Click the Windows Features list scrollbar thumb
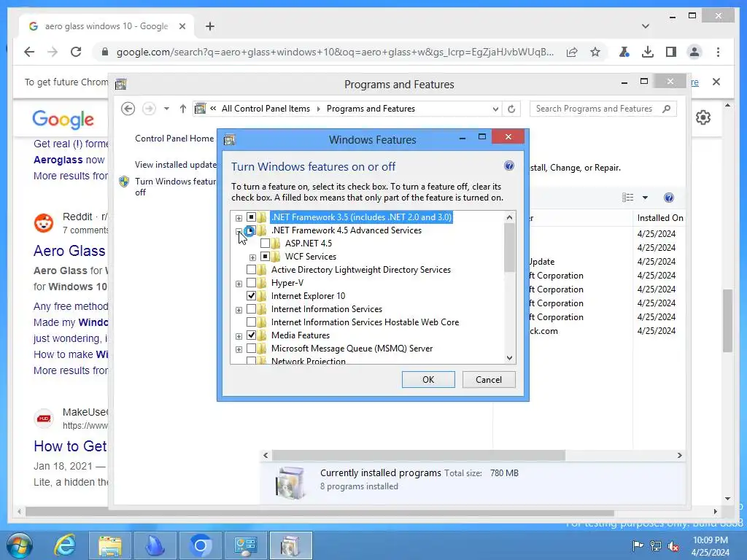 point(509,248)
